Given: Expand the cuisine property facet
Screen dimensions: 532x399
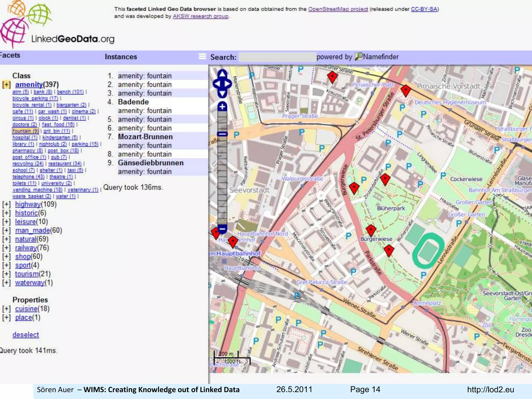Looking at the screenshot, I should 6,309.
